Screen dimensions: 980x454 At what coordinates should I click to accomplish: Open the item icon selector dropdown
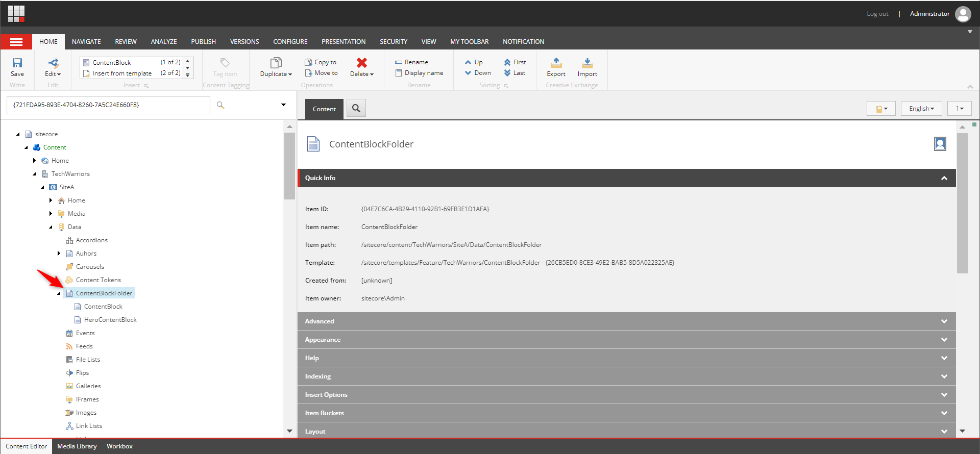click(881, 109)
